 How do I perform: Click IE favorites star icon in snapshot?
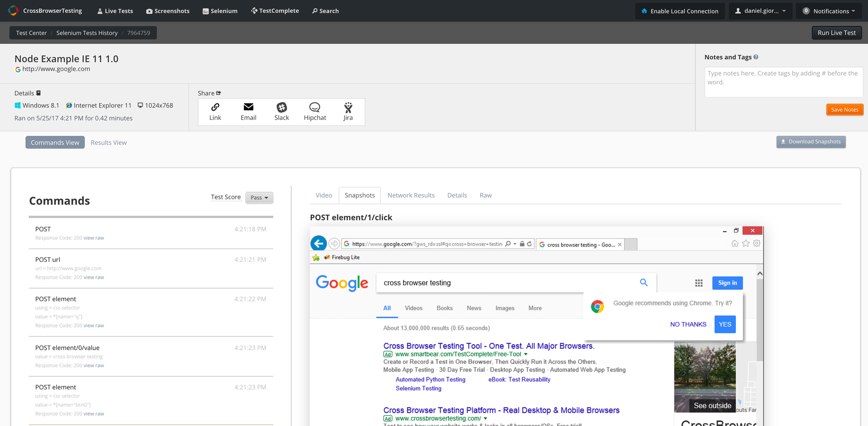tap(746, 243)
